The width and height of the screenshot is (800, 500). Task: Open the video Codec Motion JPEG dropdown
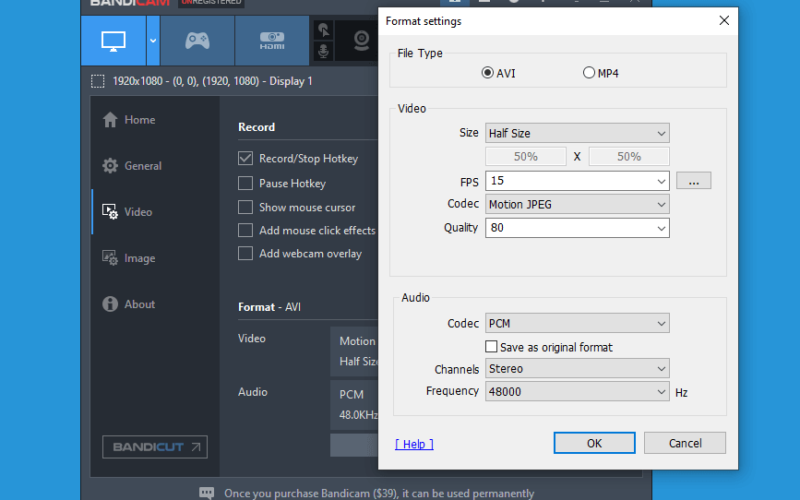click(x=577, y=204)
